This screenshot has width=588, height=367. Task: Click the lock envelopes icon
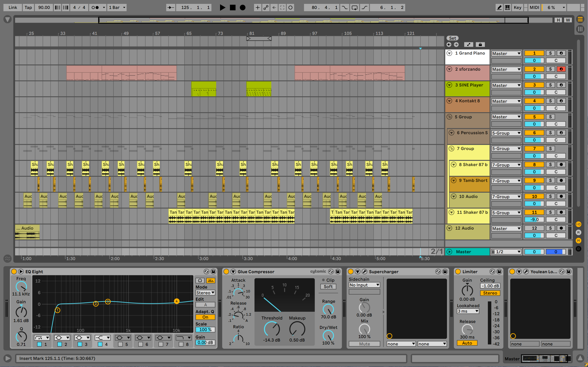click(480, 45)
